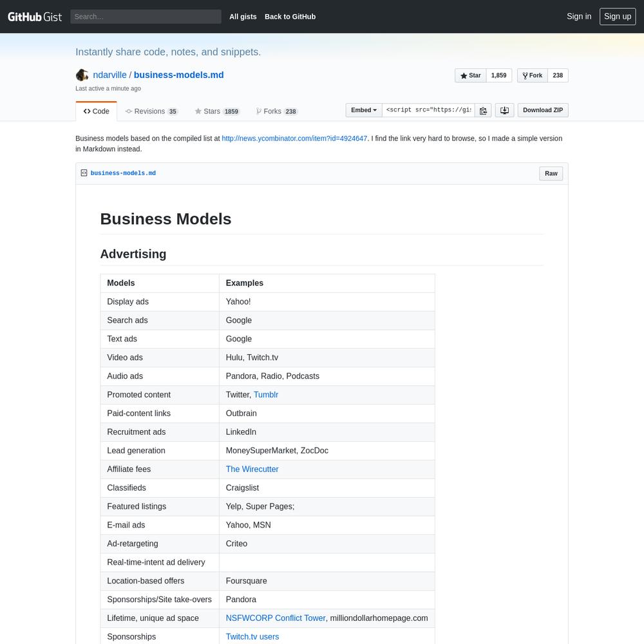Click the open-in-desktop download icon
Viewport: 644px width, 644px height.
[504, 110]
